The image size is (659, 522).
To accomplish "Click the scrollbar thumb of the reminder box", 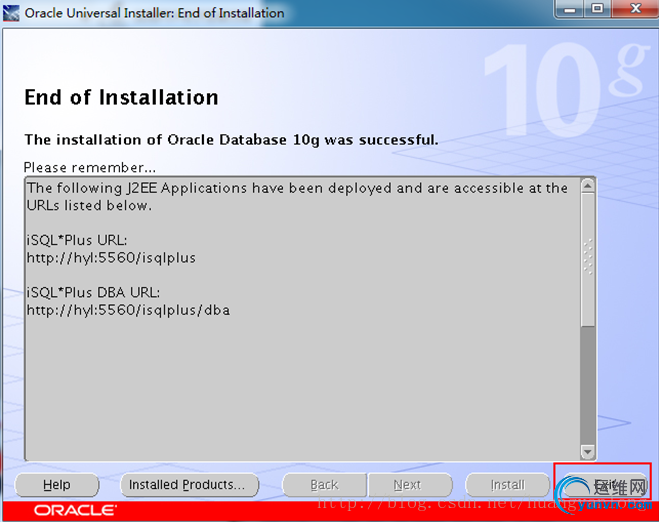I will [588, 259].
